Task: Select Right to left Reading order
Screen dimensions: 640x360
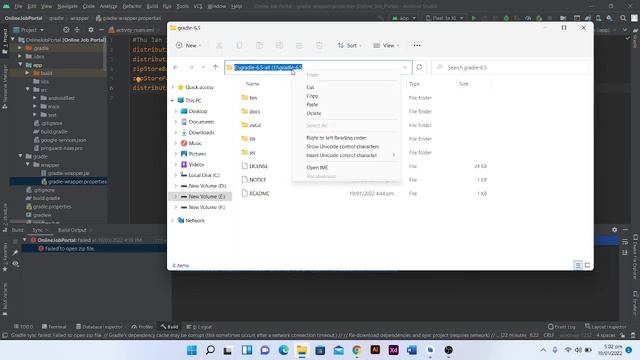Action: [x=336, y=138]
